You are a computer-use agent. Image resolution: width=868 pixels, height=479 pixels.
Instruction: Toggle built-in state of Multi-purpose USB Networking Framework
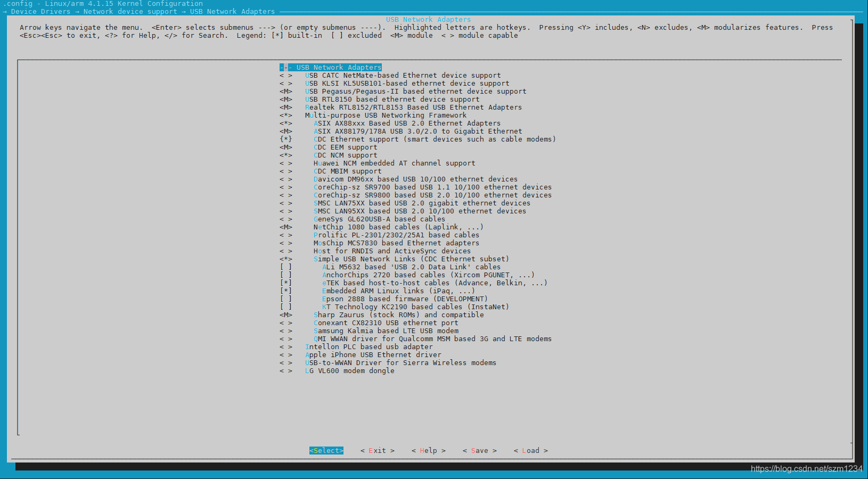[x=286, y=115]
